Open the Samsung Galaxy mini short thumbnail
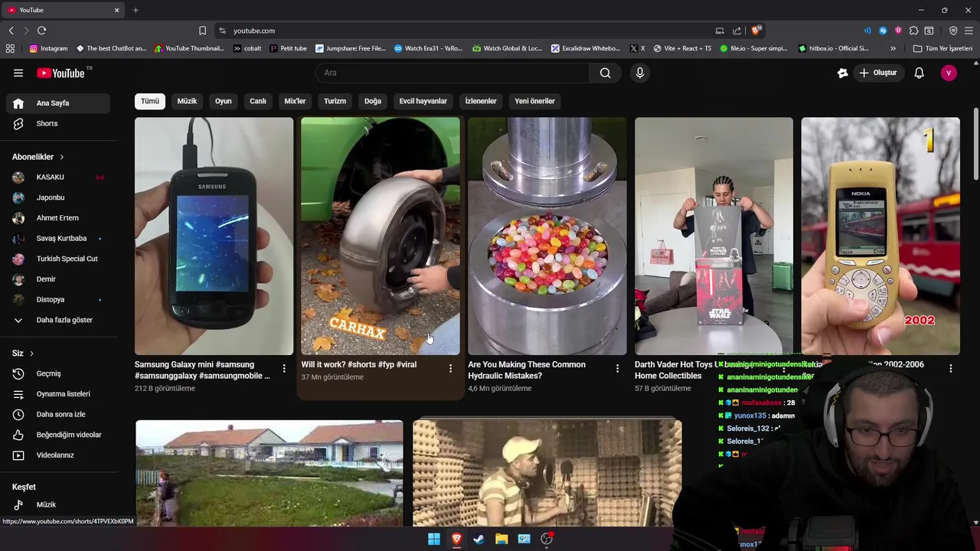 214,236
